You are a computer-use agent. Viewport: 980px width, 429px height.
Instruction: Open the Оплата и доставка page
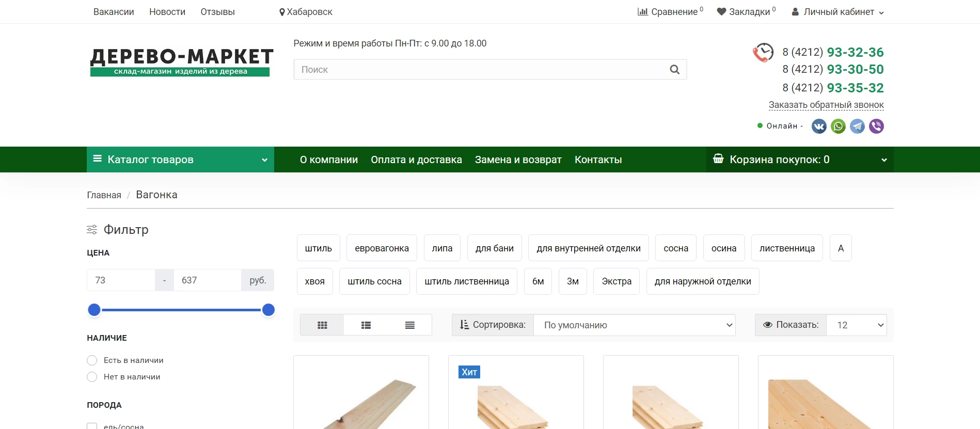pyautogui.click(x=416, y=160)
